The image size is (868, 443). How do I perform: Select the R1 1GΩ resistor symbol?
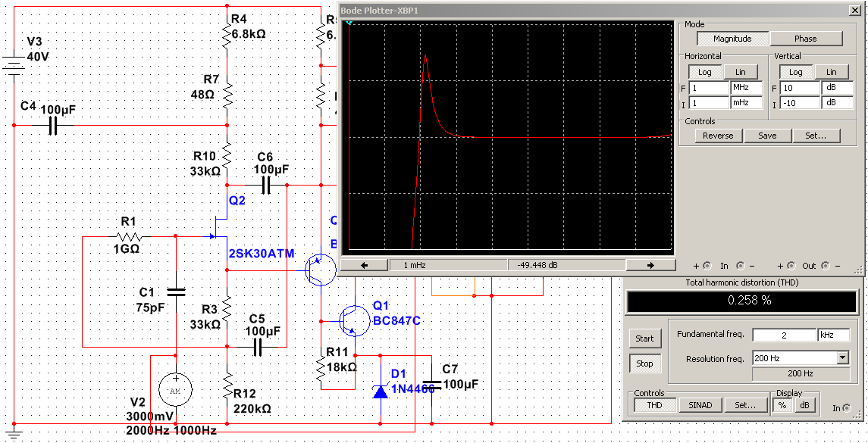(x=129, y=237)
